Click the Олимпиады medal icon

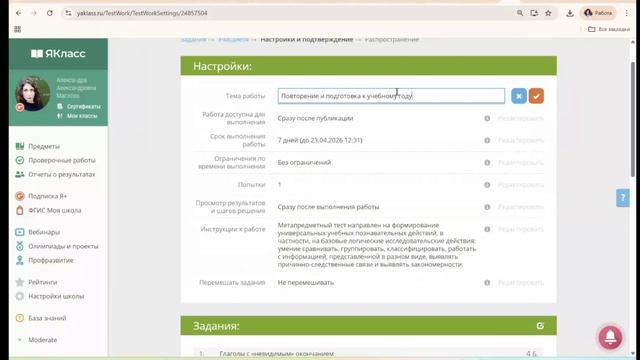(x=20, y=246)
